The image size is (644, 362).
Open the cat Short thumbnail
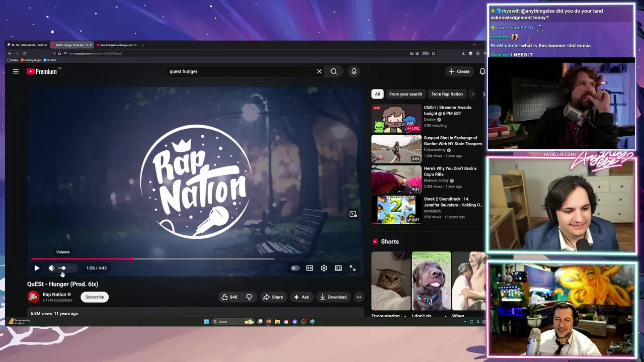click(x=391, y=281)
